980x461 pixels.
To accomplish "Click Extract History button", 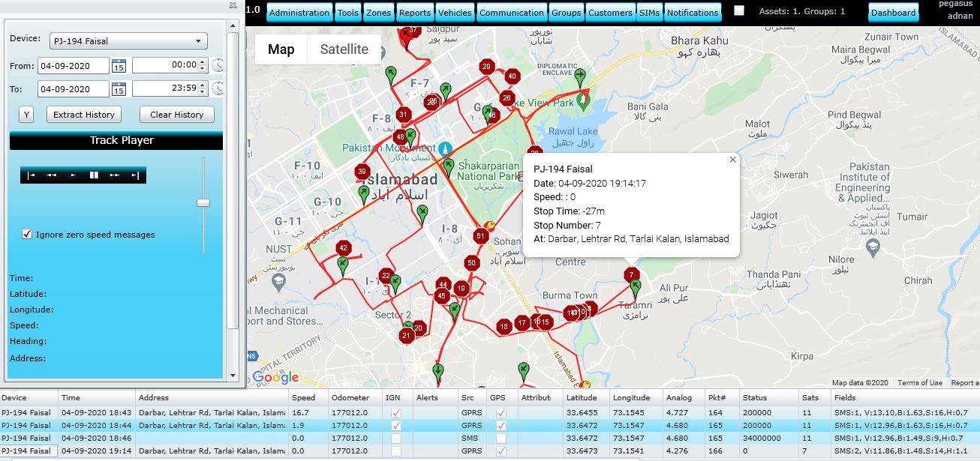I will pos(84,115).
